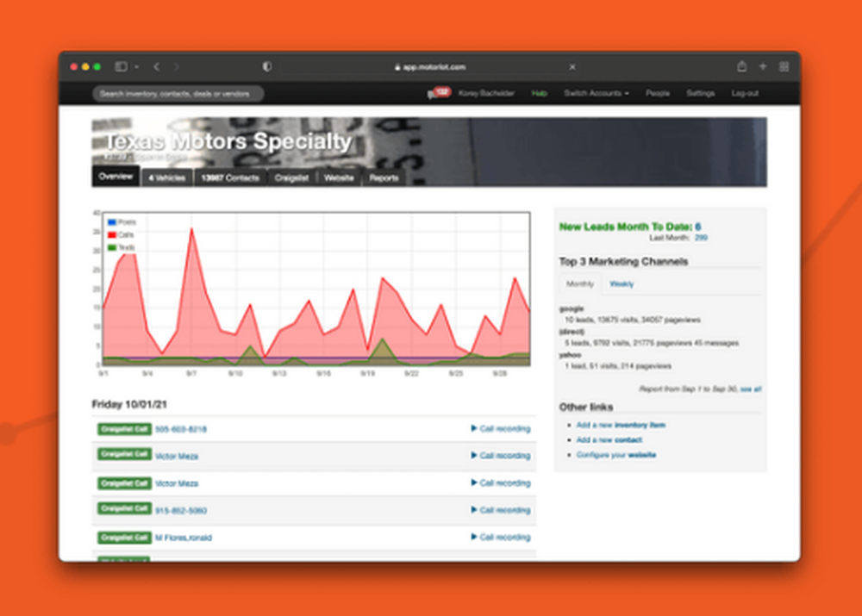
Task: Open the privacy shield icon
Action: 267,66
